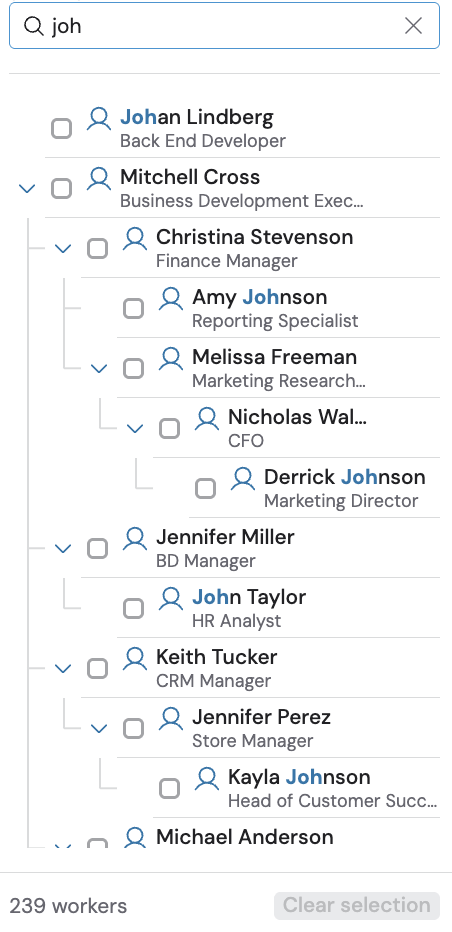Click the search magnifier icon

[x=33, y=26]
